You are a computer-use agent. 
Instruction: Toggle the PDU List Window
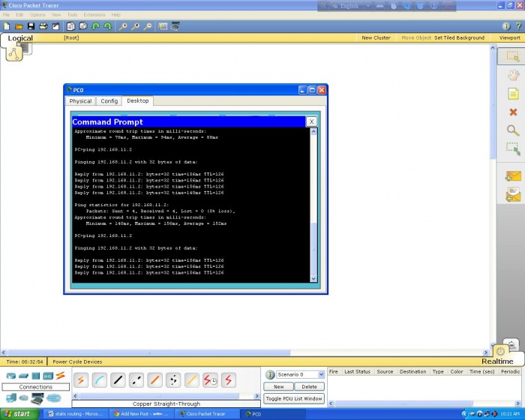pyautogui.click(x=294, y=398)
